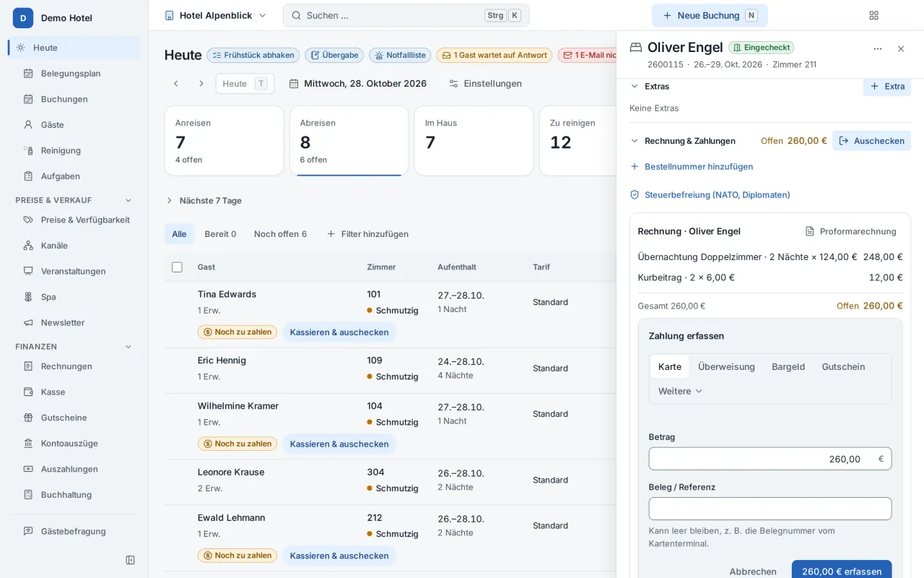Screen dimensions: 924x578
Task: Select the Überweisung payment tab
Action: click(x=726, y=367)
